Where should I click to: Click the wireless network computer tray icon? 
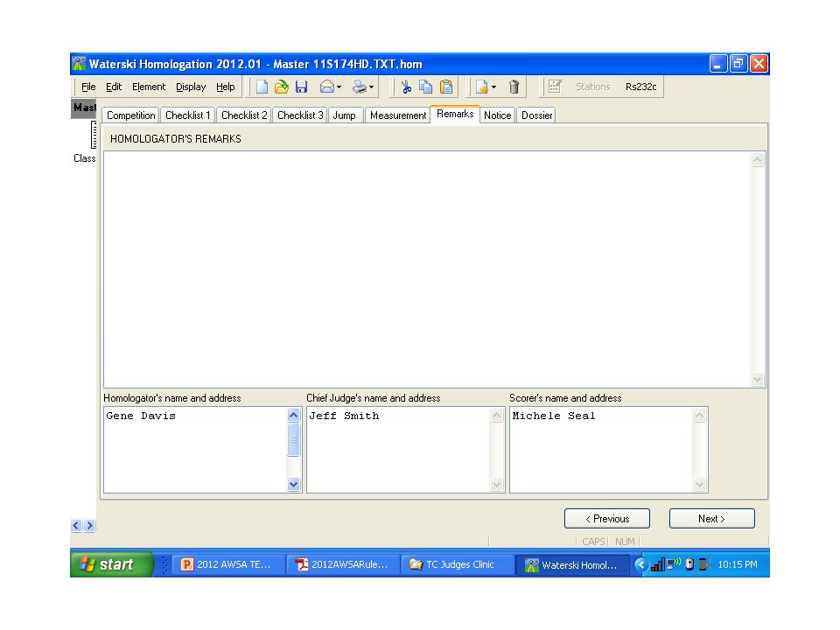pyautogui.click(x=674, y=563)
